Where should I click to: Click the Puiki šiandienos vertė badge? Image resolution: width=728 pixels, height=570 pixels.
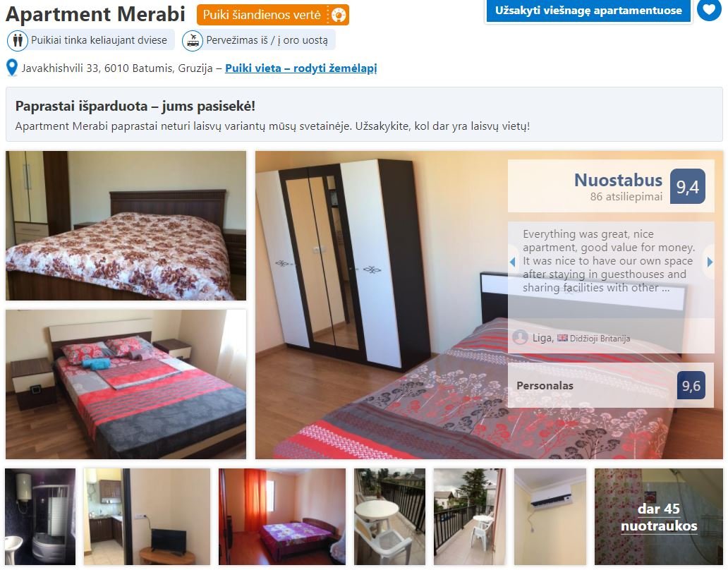pyautogui.click(x=272, y=15)
